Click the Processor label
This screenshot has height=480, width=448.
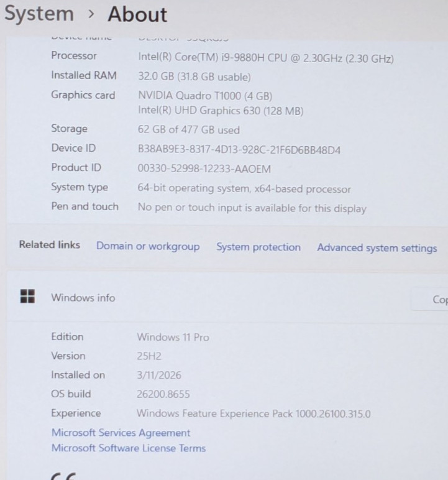(74, 55)
